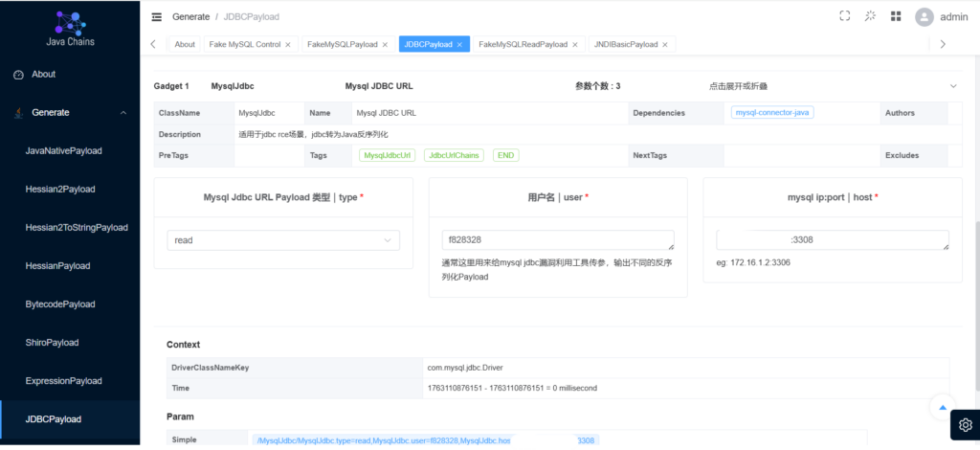Click the theme switch sparkle icon

coord(870,16)
